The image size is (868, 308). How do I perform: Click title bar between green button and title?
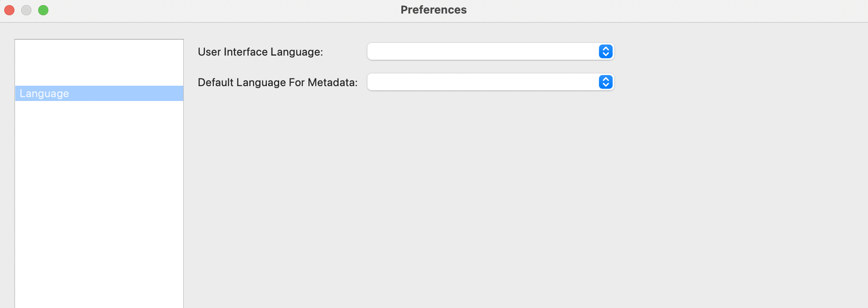(x=212, y=10)
